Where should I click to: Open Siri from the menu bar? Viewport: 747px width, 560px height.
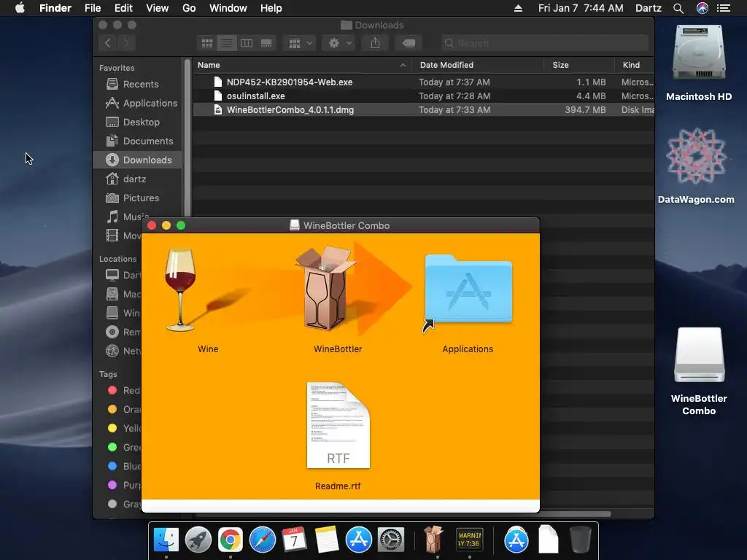pyautogui.click(x=703, y=8)
